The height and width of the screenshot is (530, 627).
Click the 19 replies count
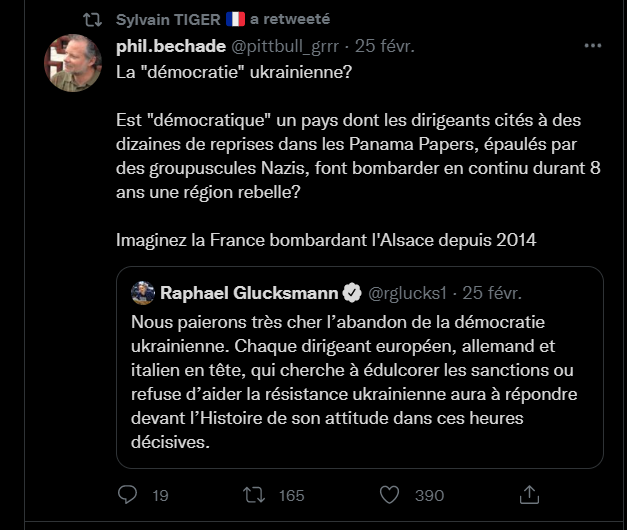[160, 494]
